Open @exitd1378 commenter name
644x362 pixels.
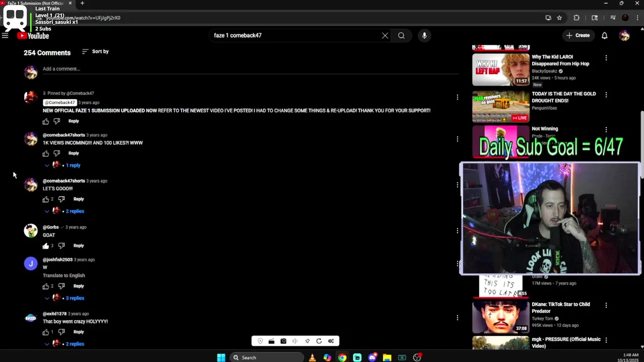coord(54,314)
